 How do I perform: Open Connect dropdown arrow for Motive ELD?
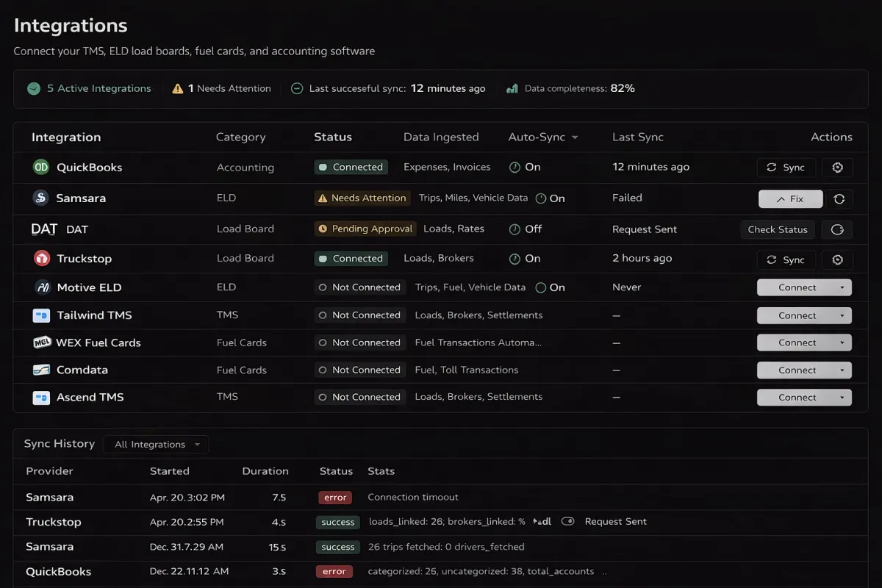tap(842, 287)
